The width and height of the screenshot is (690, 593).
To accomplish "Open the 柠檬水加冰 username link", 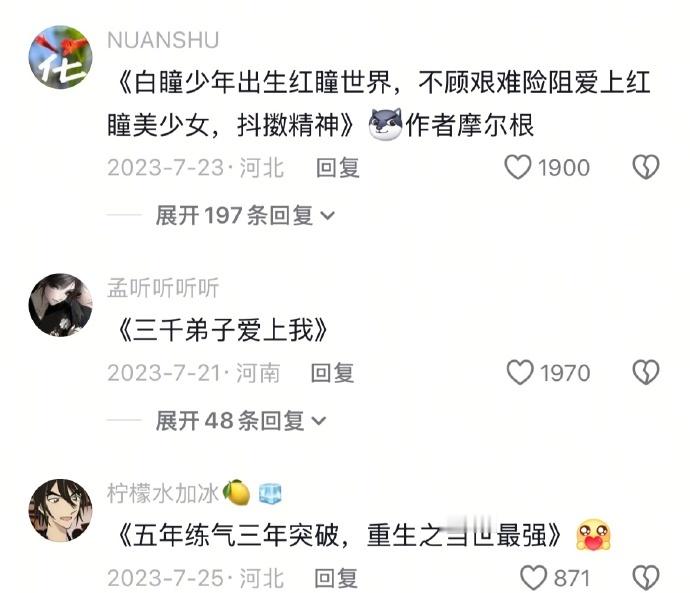I will [163, 493].
